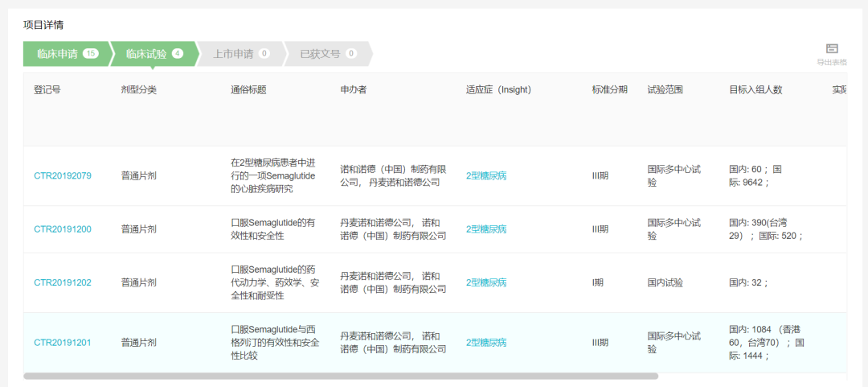Click 2型糖尿病 link in CTR20191202 row
The image size is (868, 387).
(x=486, y=282)
